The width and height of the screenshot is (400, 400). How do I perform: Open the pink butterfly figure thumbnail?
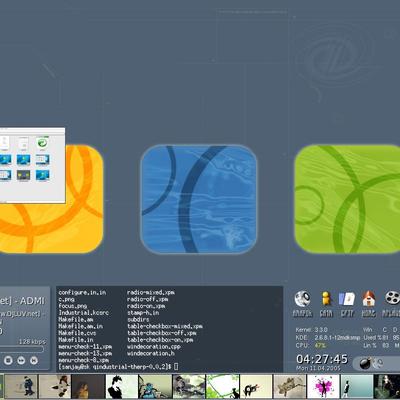tap(323, 386)
